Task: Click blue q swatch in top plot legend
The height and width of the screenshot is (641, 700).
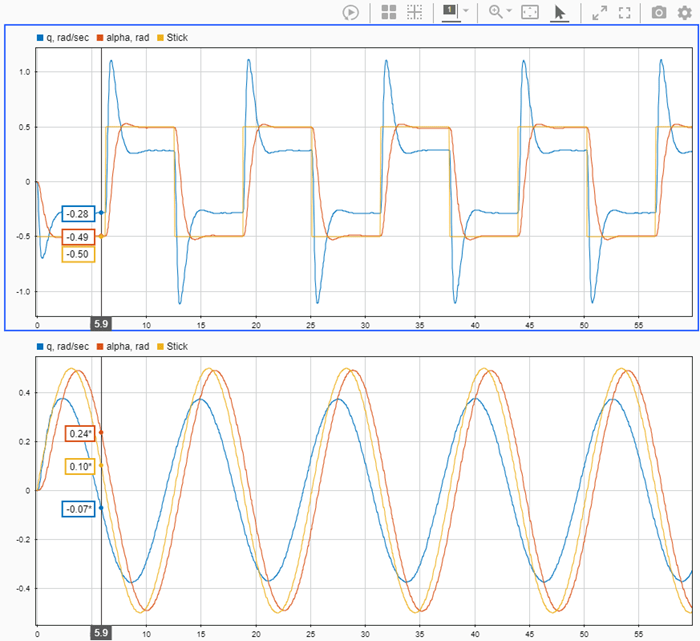Action: click(x=40, y=38)
